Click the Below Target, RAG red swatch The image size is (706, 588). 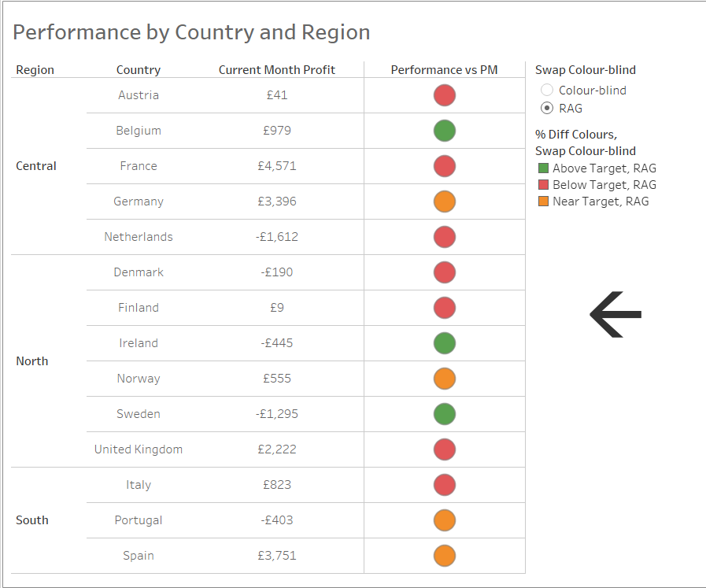pyautogui.click(x=543, y=185)
